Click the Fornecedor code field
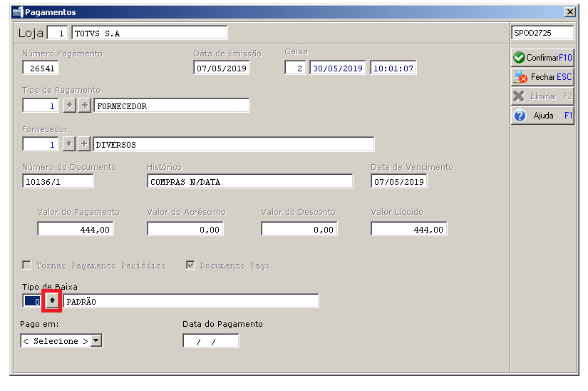The width and height of the screenshot is (588, 391). coord(41,144)
